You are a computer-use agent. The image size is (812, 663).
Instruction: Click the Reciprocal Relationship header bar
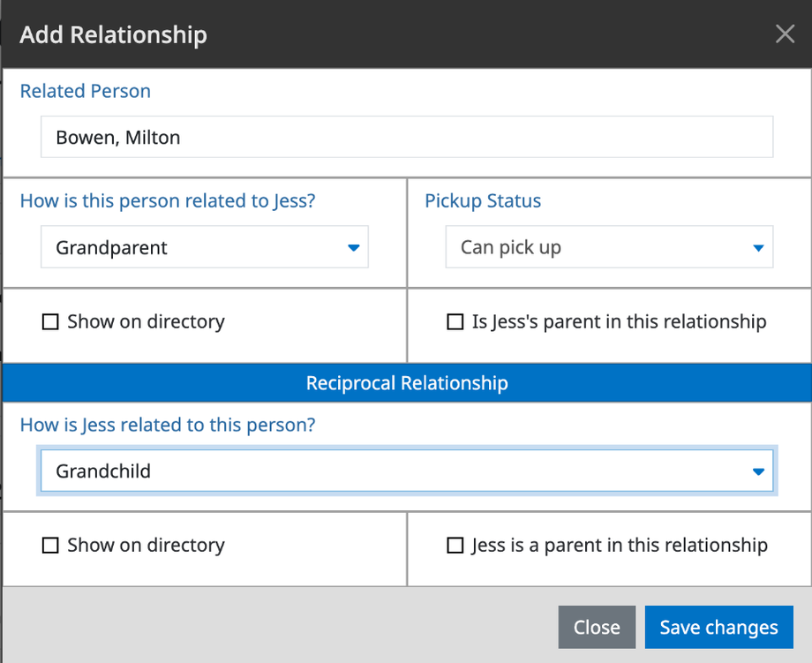[407, 383]
